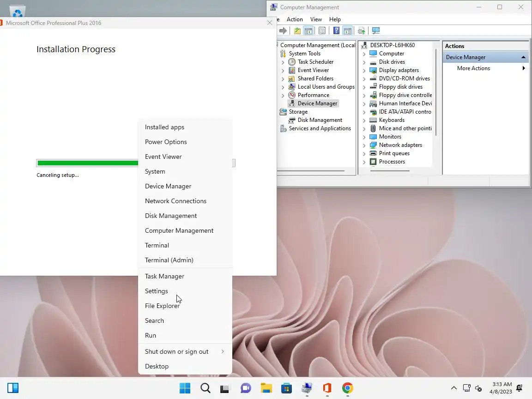This screenshot has width=532, height=399.
Task: Expand the Shared Folders chevron
Action: [283, 79]
